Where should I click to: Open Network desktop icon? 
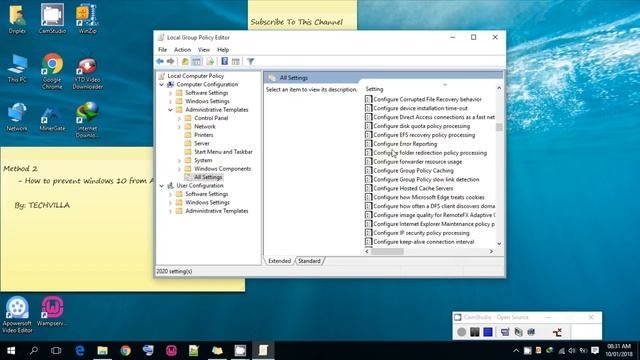tap(17, 117)
